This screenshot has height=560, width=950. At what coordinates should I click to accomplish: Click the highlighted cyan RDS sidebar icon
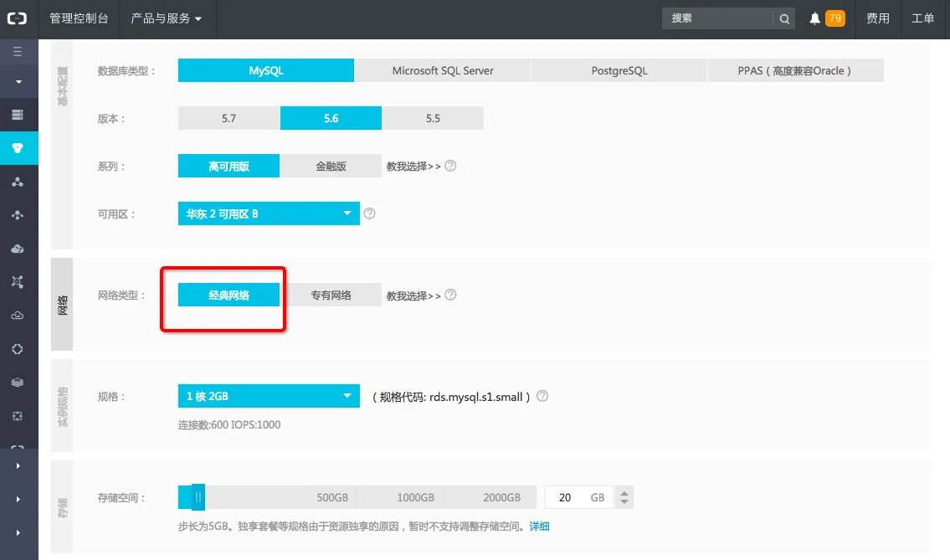tap(18, 148)
